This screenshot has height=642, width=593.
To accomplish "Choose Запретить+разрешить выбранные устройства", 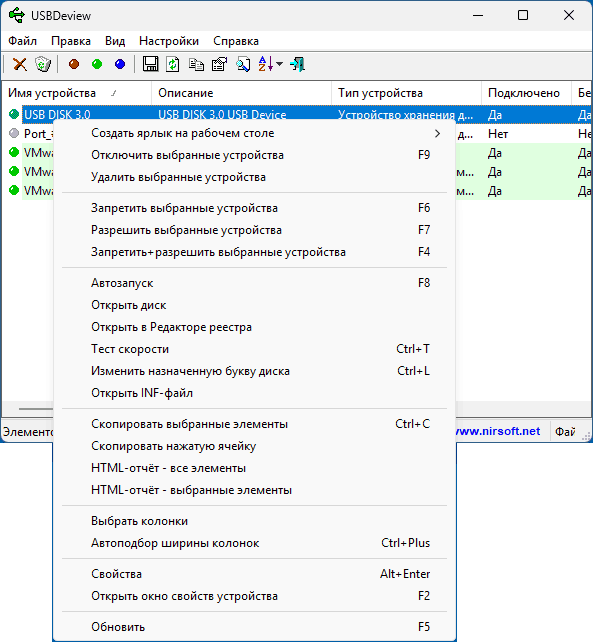I will [x=254, y=252].
